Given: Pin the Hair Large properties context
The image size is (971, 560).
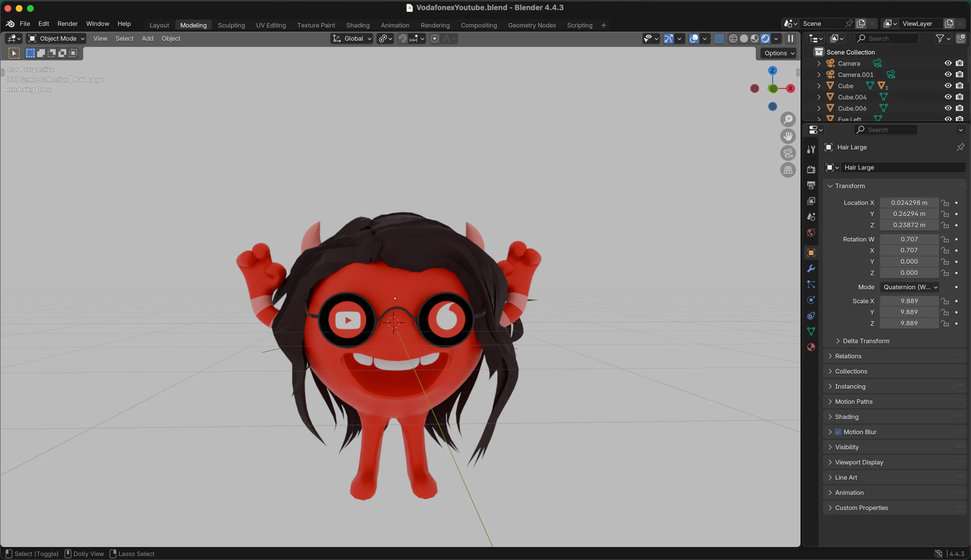Looking at the screenshot, I should tap(960, 147).
